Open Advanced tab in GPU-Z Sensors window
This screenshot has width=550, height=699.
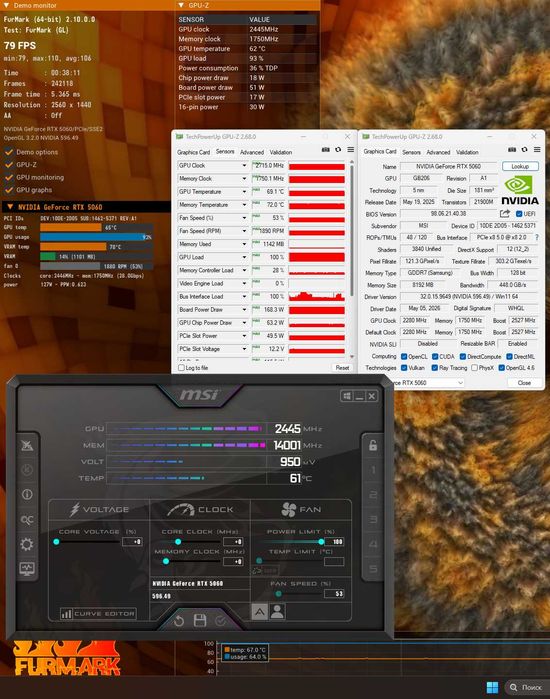(252, 152)
